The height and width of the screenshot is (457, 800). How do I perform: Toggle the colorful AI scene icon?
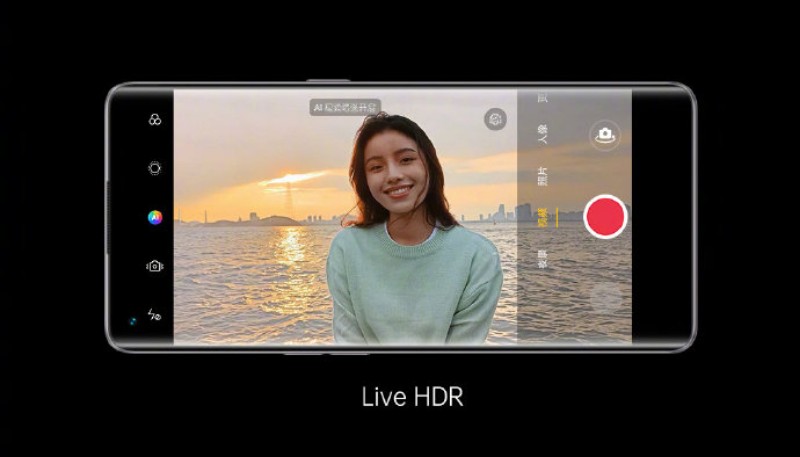click(155, 217)
